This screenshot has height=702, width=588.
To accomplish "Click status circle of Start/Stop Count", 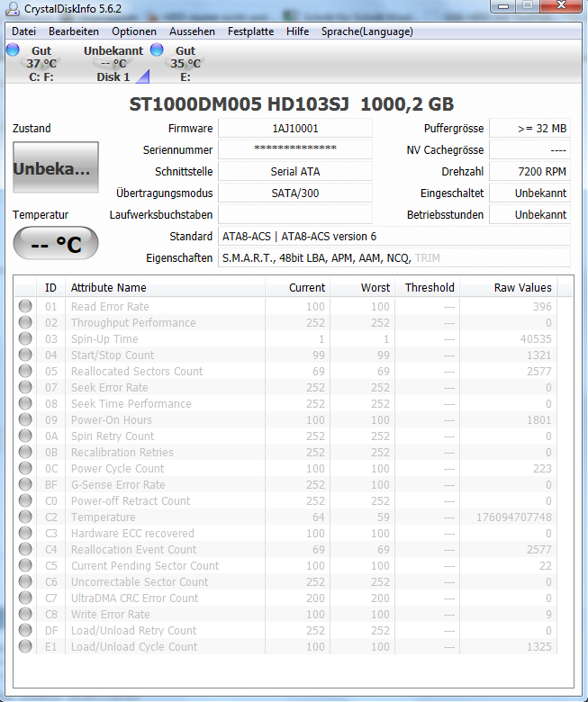I will pos(25,355).
